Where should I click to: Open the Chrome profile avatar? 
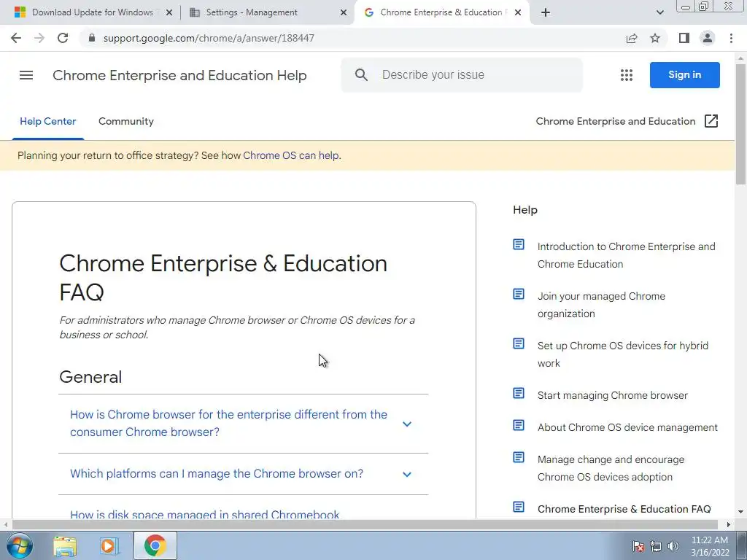pos(708,38)
